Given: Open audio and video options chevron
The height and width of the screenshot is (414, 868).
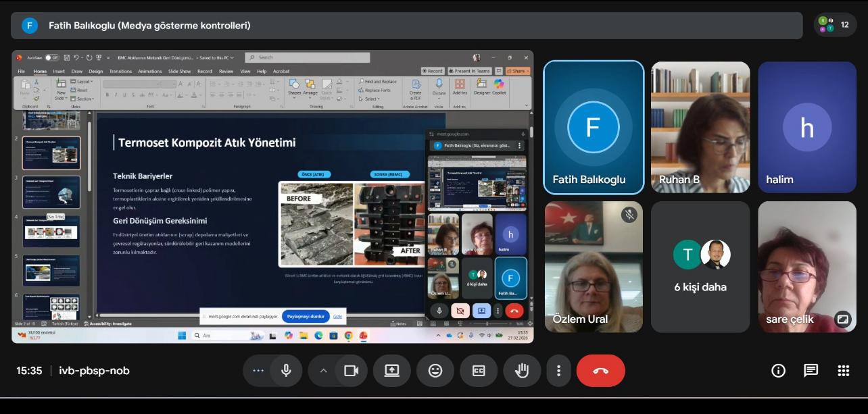Looking at the screenshot, I should [x=323, y=371].
